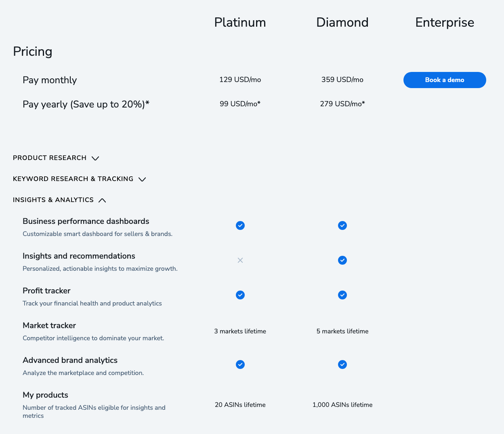Select the Diamond plan heading
Image resolution: width=504 pixels, height=434 pixels.
click(342, 22)
